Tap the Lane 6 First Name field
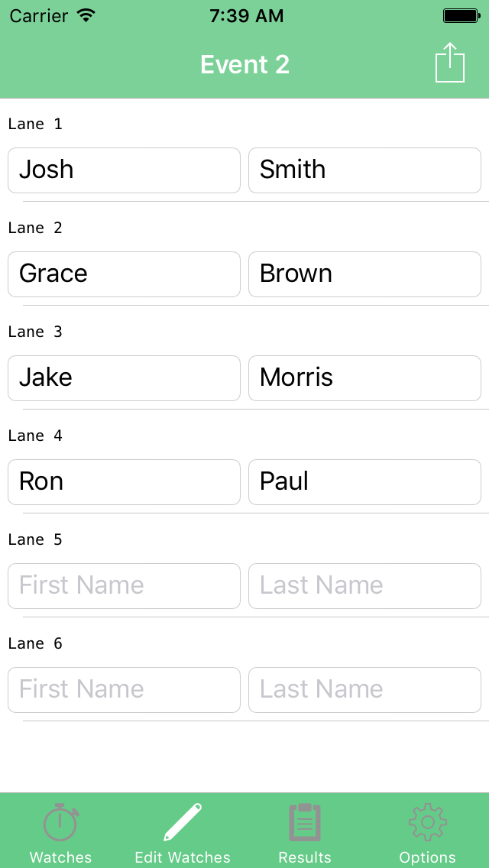Image resolution: width=489 pixels, height=868 pixels. (124, 690)
